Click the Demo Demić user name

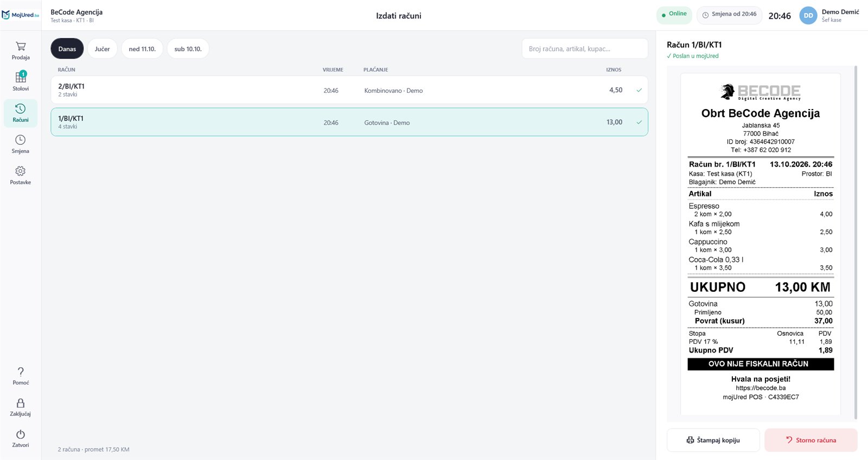840,12
